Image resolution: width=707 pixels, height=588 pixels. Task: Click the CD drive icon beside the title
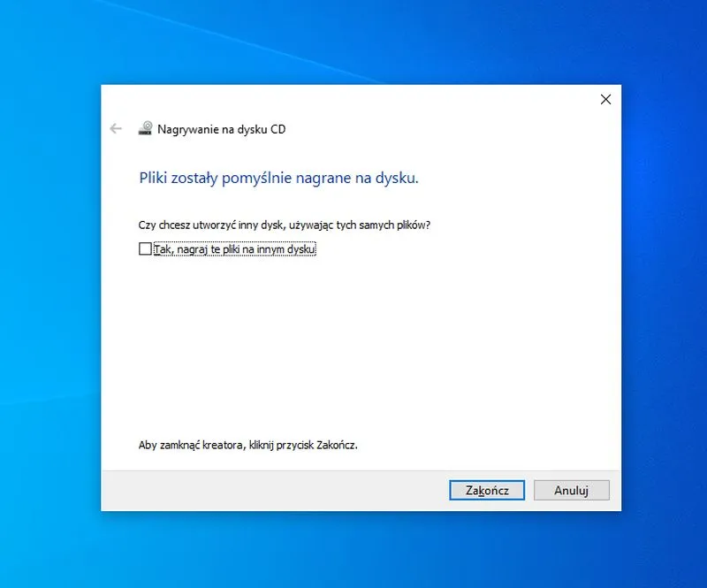[145, 129]
